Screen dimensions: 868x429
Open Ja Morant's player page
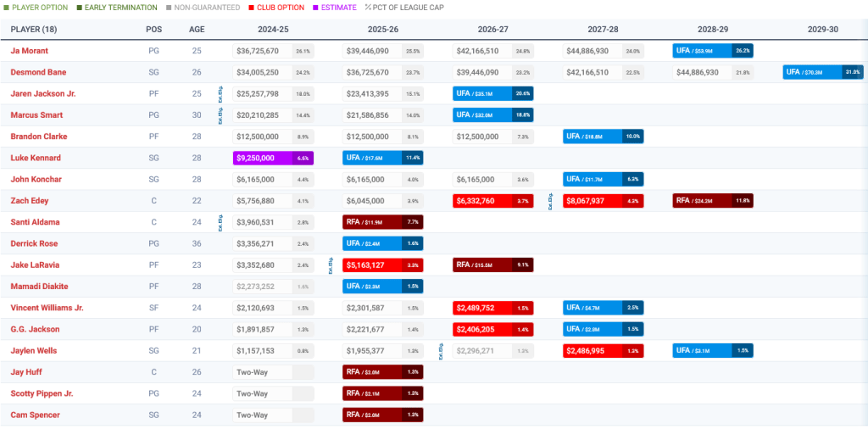(x=29, y=51)
